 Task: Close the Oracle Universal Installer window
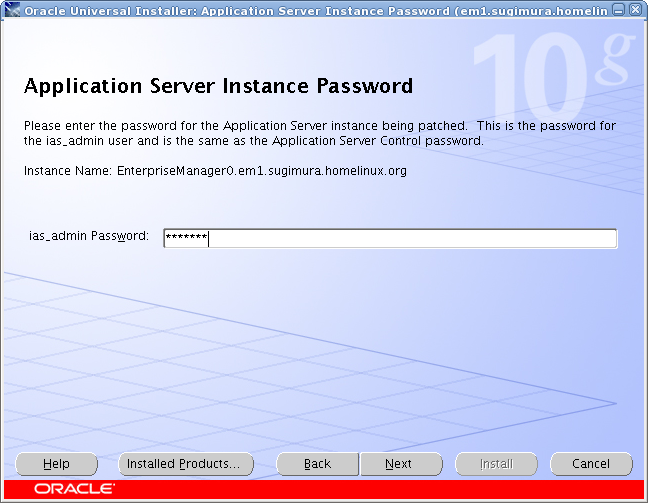click(x=635, y=10)
